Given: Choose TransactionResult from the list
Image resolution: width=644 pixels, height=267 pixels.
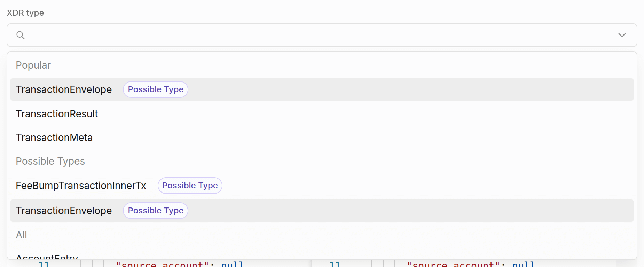Looking at the screenshot, I should pyautogui.click(x=57, y=114).
